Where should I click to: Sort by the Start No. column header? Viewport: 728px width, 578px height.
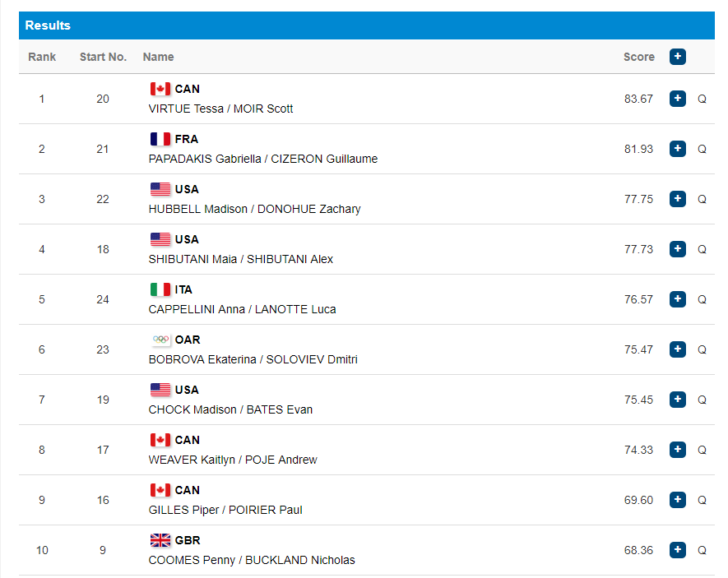point(103,57)
